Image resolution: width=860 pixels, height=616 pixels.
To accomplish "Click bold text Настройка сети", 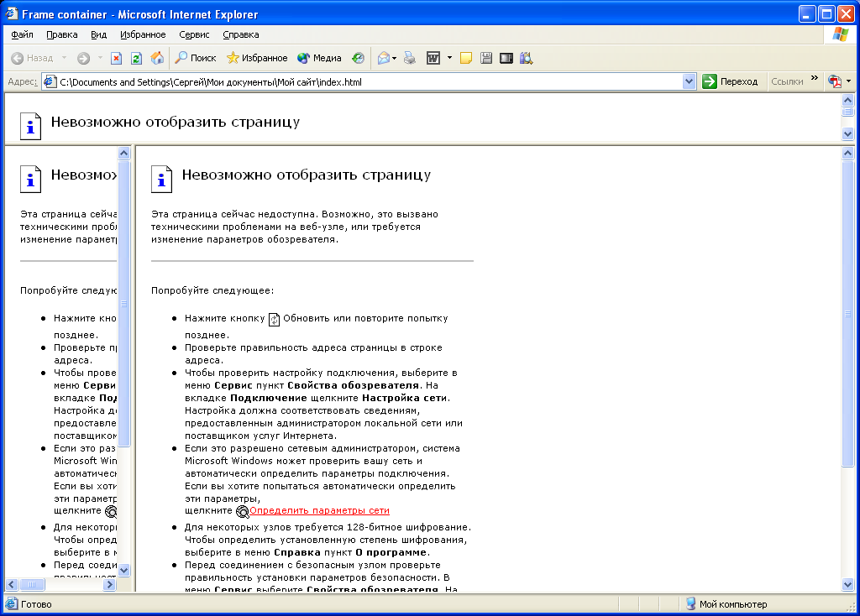I will click(x=405, y=398).
